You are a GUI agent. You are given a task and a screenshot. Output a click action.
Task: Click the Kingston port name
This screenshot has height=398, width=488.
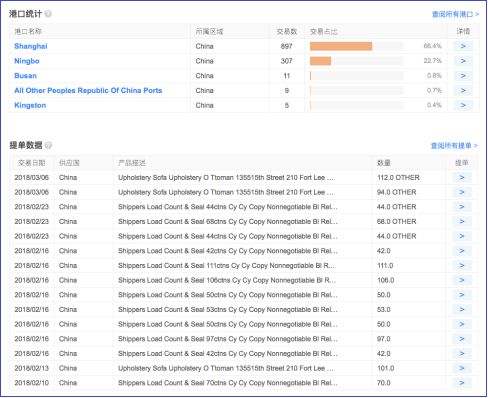[30, 105]
